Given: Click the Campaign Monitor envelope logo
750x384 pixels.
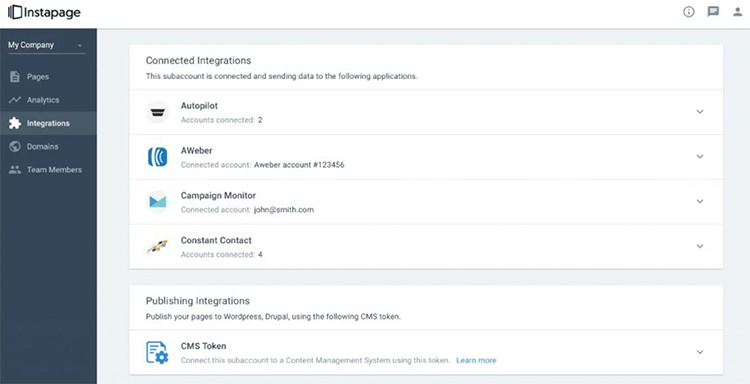Looking at the screenshot, I should coord(157,202).
